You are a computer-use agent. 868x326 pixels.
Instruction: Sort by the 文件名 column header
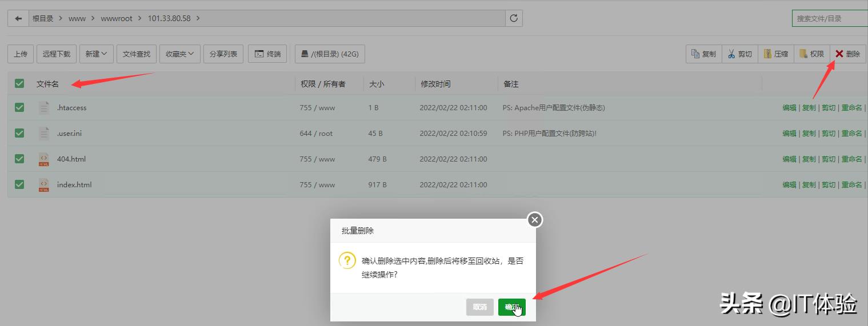(x=47, y=84)
